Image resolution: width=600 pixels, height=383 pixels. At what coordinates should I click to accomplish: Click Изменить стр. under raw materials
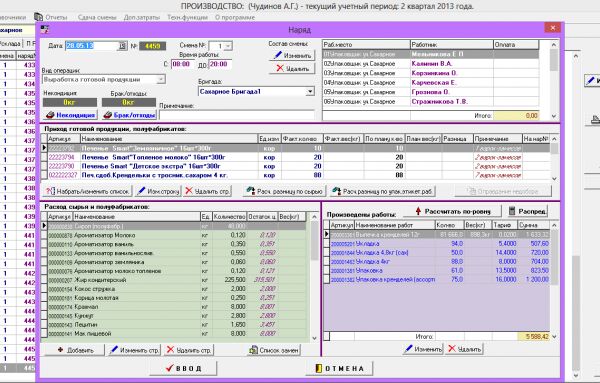coord(134,350)
